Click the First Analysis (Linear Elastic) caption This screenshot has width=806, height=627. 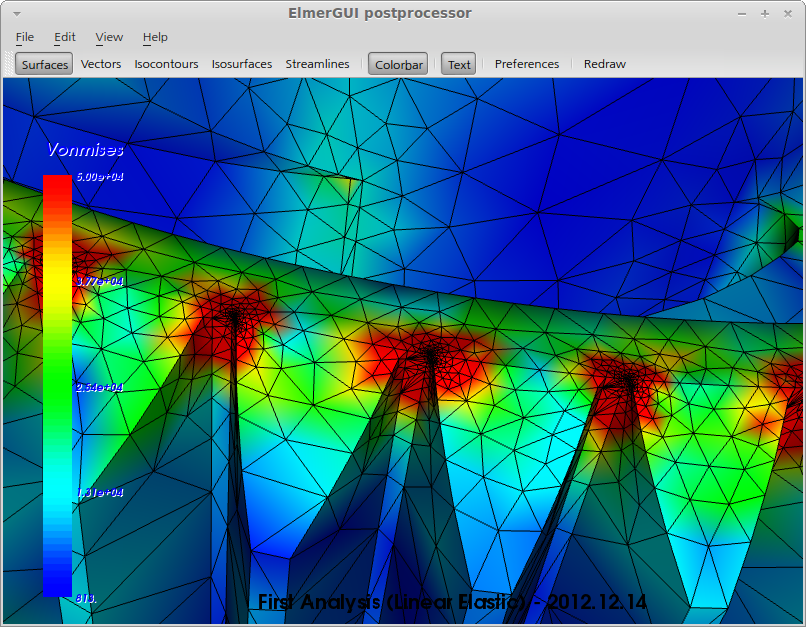(452, 602)
